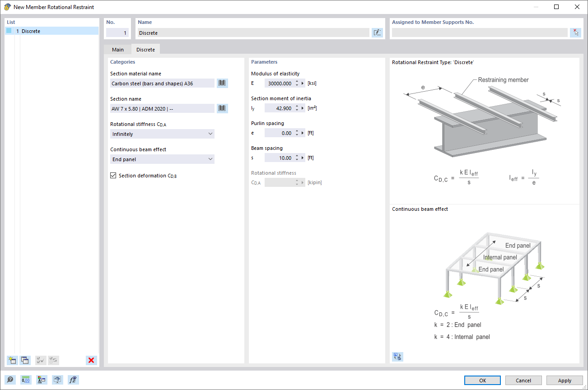Create a new rotational restraint entry
588x390 pixels.
12,360
